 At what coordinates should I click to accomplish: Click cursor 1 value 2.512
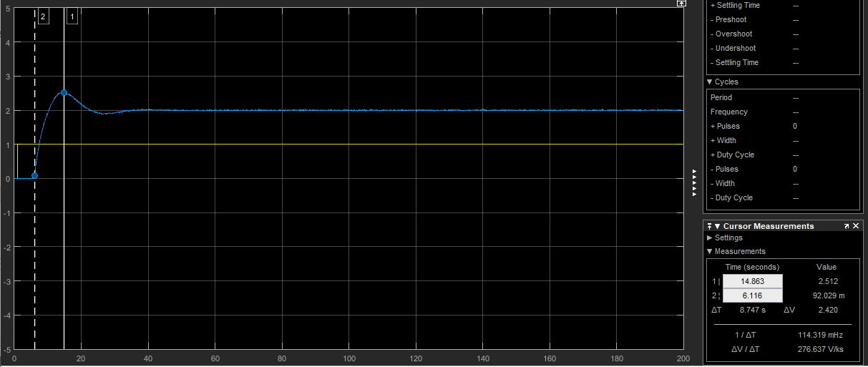point(827,281)
